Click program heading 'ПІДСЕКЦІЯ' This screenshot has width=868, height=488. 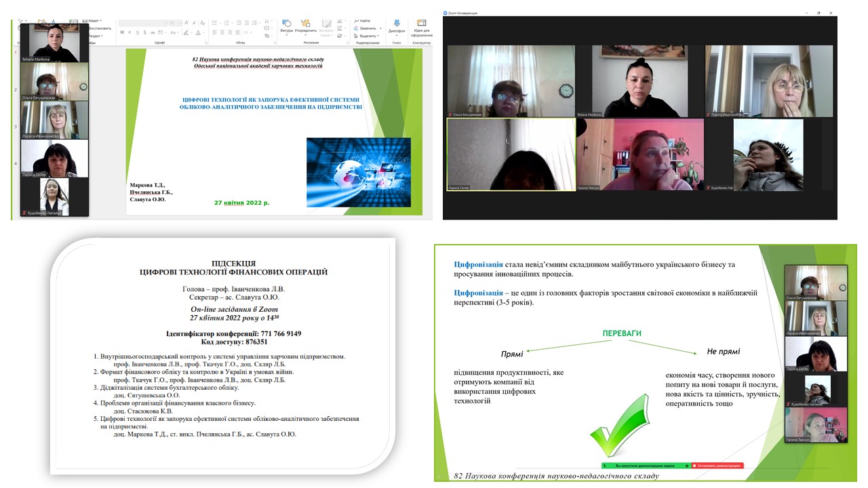point(233,263)
